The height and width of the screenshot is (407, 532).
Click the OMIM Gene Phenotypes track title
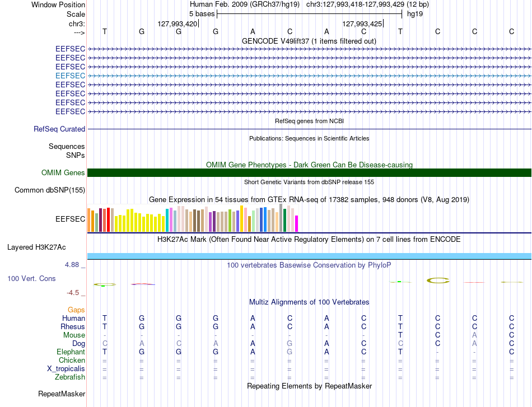pyautogui.click(x=309, y=165)
